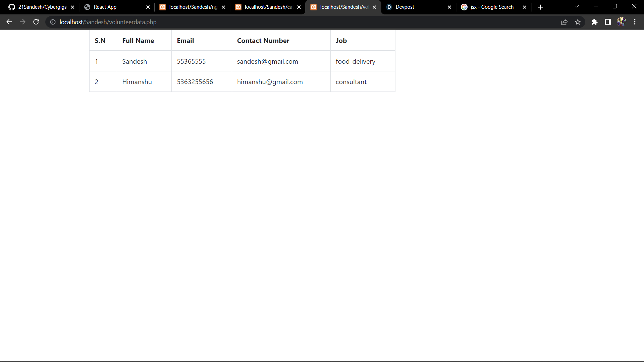Viewport: 644px width, 362px height.
Task: Expand the tab search chevron
Action: (577, 6)
